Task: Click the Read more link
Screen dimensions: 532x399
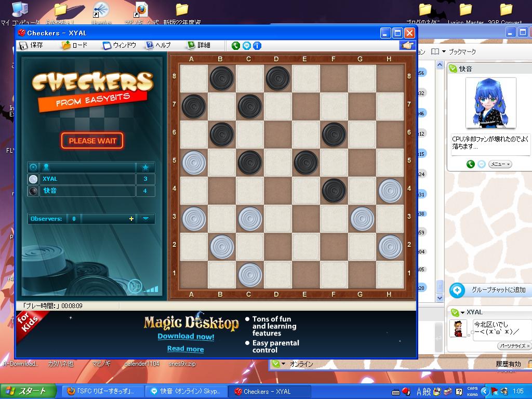Action: (185, 349)
